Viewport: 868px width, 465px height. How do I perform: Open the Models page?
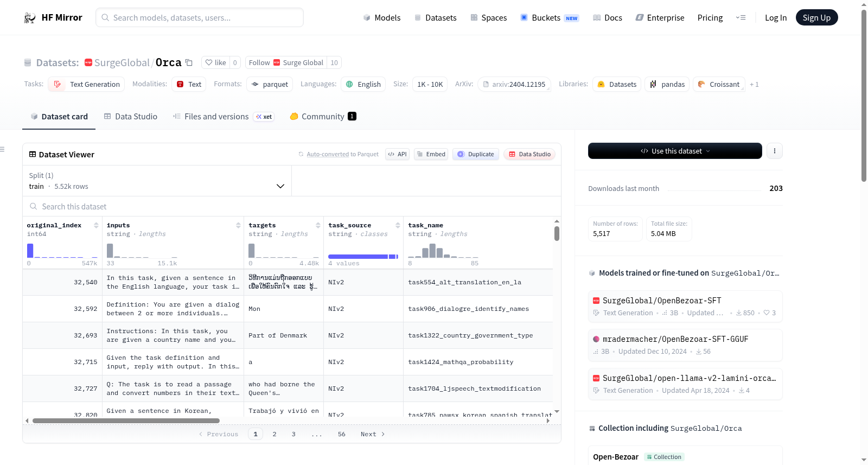tap(382, 17)
